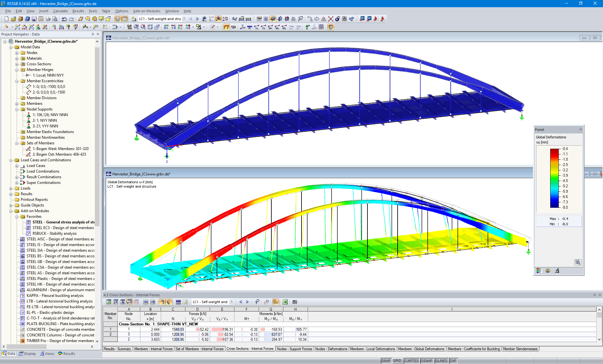Click the Export to Excel icon
The height and width of the screenshot is (364, 603).
(285, 302)
